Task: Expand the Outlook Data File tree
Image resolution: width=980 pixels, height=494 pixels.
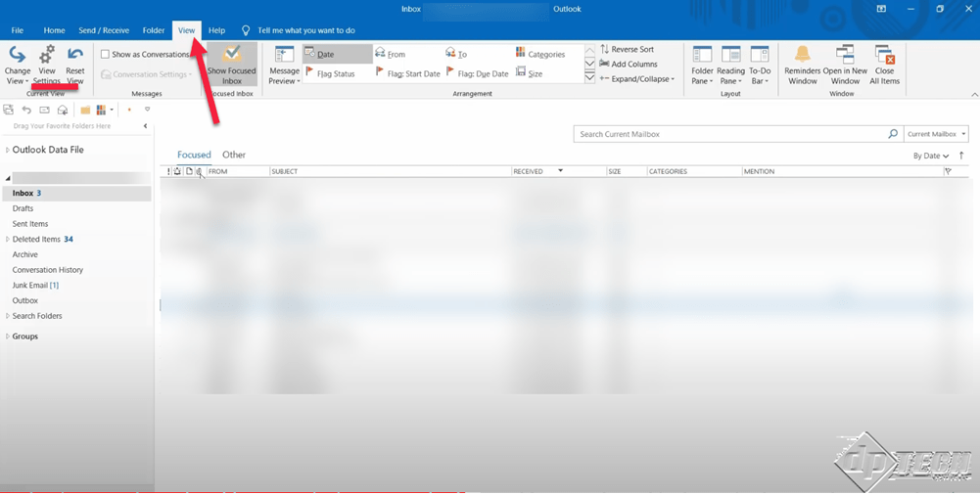Action: click(8, 150)
